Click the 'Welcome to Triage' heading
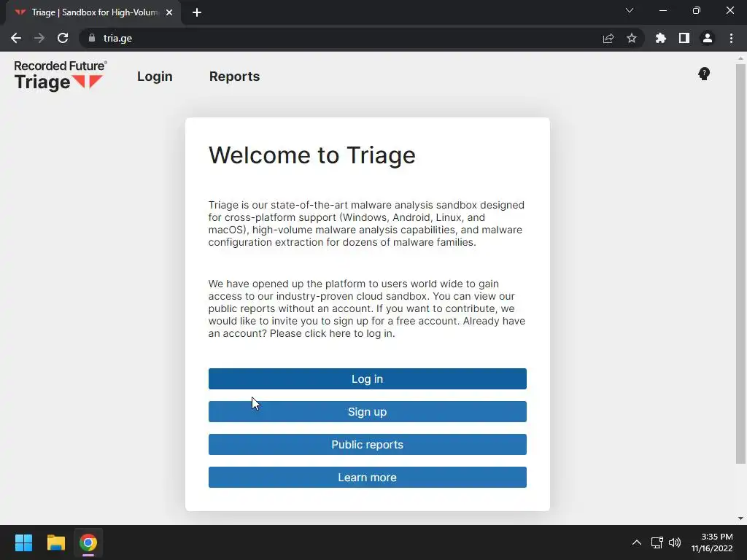The height and width of the screenshot is (560, 747). [x=312, y=155]
